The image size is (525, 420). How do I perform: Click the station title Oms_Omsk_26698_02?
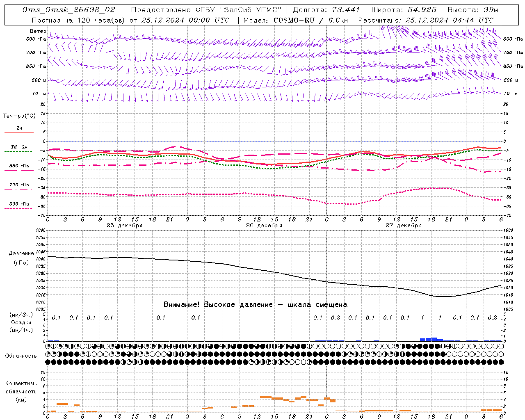point(68,9)
